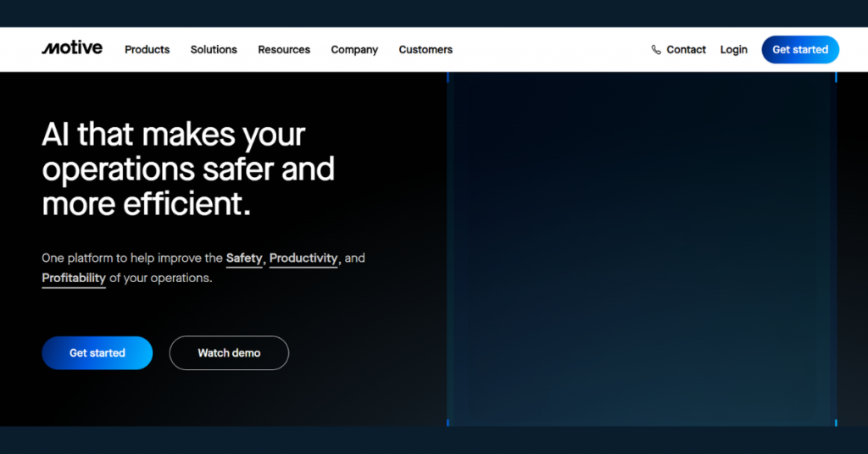Open the Solutions menu
This screenshot has width=868, height=454.
point(214,50)
